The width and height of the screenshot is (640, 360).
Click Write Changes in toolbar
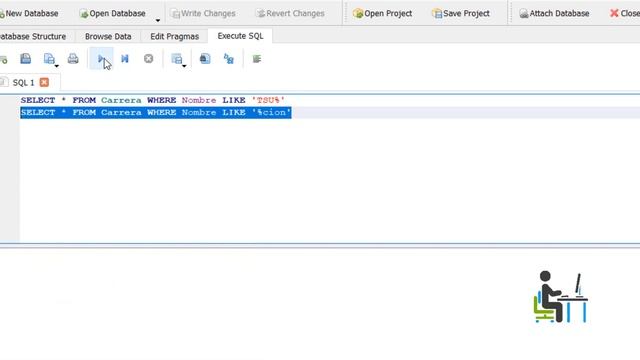click(204, 13)
